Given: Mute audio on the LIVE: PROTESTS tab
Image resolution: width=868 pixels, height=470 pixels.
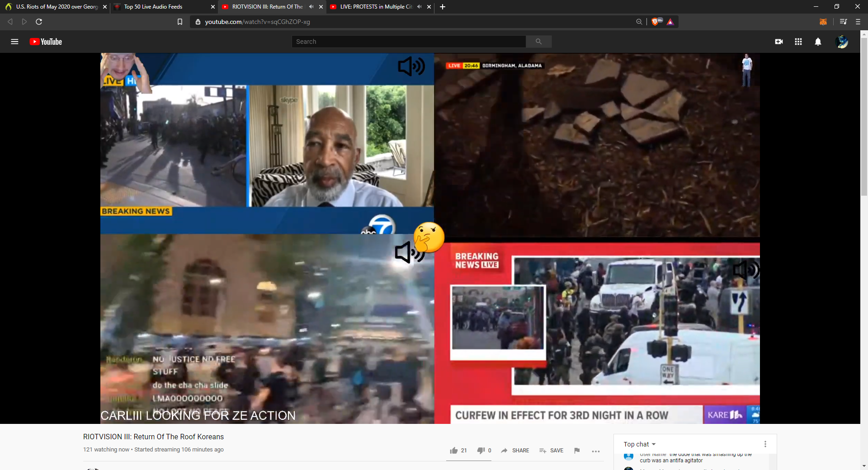Looking at the screenshot, I should coord(419,7).
